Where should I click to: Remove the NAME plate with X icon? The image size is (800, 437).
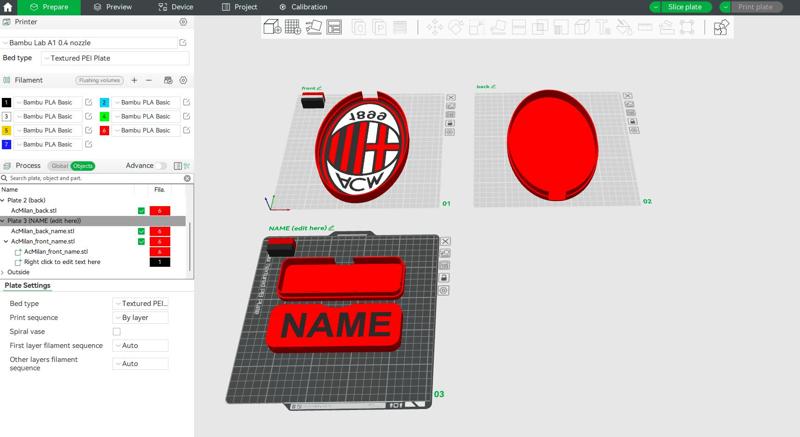tap(445, 241)
